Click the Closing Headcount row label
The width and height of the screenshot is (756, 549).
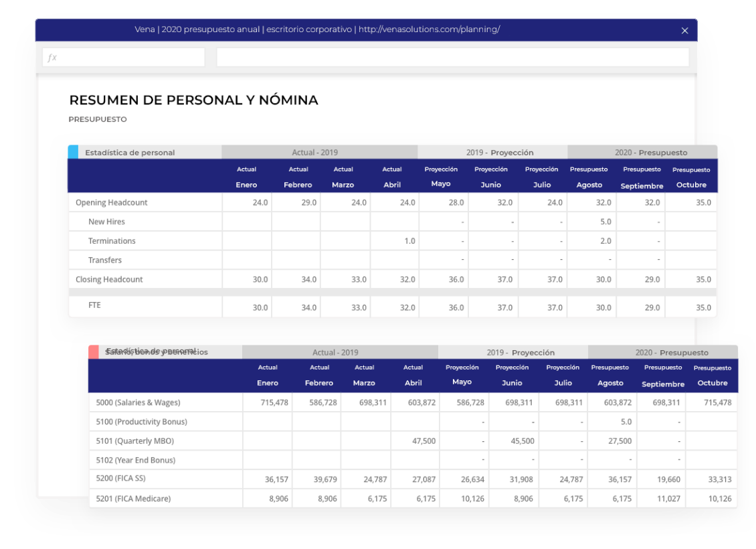tap(109, 279)
